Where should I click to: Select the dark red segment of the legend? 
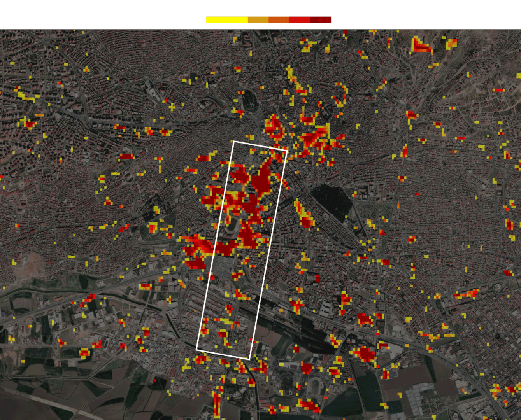(x=321, y=20)
